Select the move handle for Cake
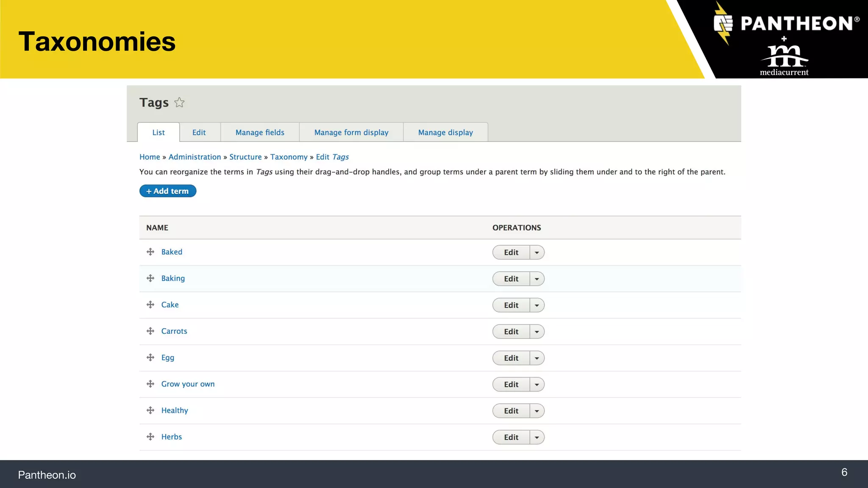Viewport: 868px width, 488px height. tap(150, 305)
